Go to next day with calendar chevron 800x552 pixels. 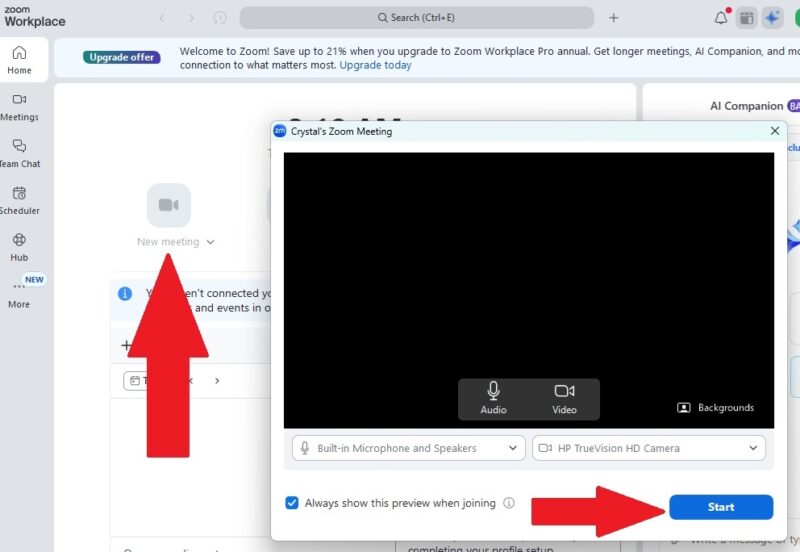217,381
